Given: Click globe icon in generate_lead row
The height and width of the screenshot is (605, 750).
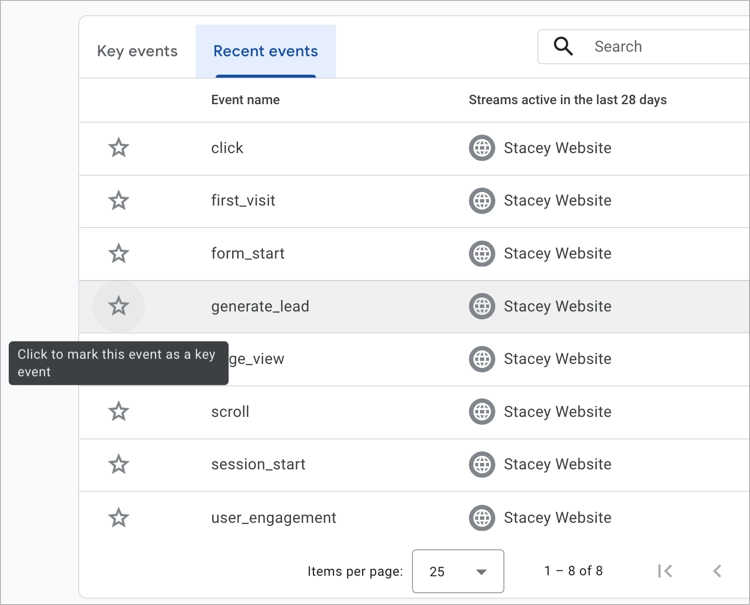Looking at the screenshot, I should [482, 306].
